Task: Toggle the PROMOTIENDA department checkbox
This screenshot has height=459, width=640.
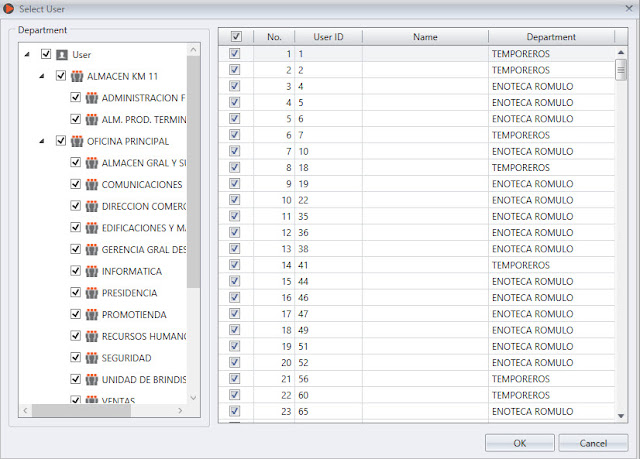Action: pos(76,314)
